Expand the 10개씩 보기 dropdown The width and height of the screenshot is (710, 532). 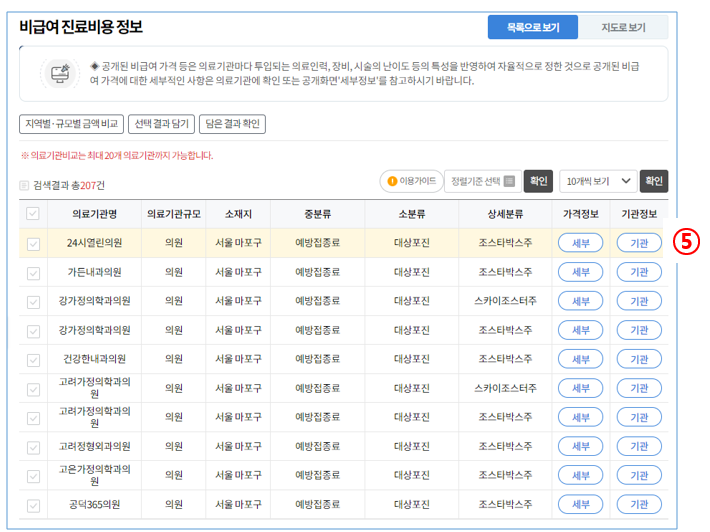598,181
